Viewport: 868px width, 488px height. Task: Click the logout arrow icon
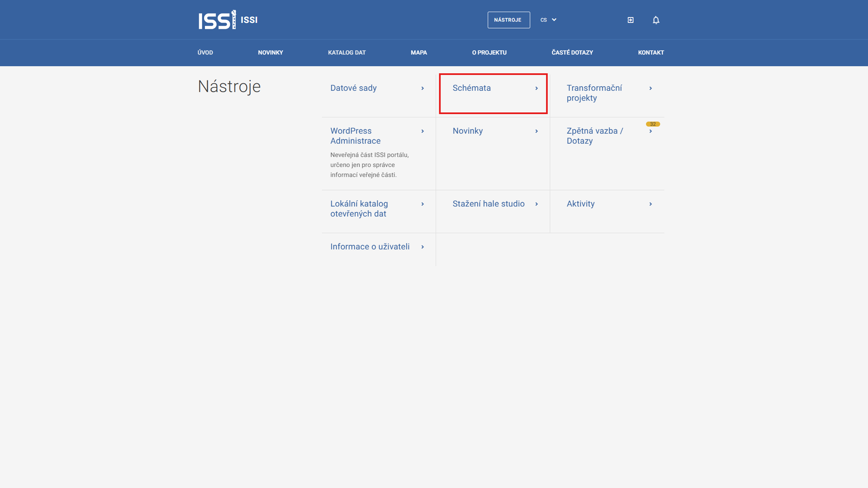click(x=630, y=20)
